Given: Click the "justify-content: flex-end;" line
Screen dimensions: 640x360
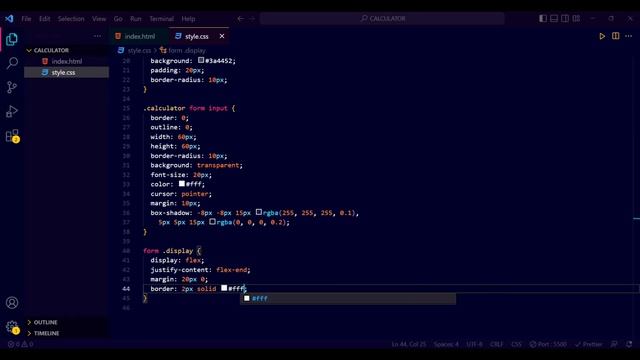Looking at the screenshot, I should coord(200,270).
